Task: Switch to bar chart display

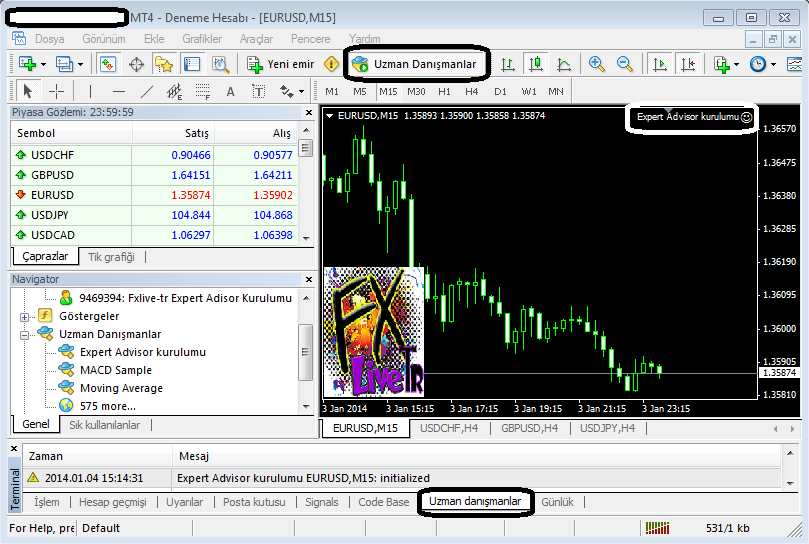Action: pyautogui.click(x=508, y=65)
